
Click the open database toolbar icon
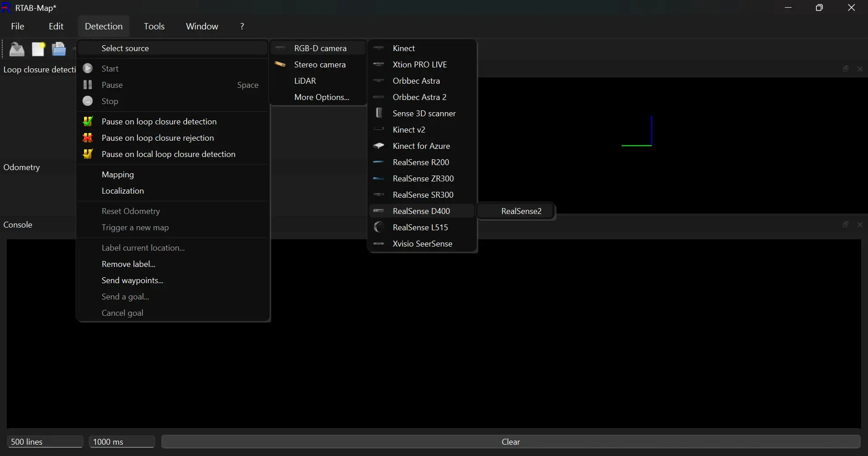pos(17,49)
